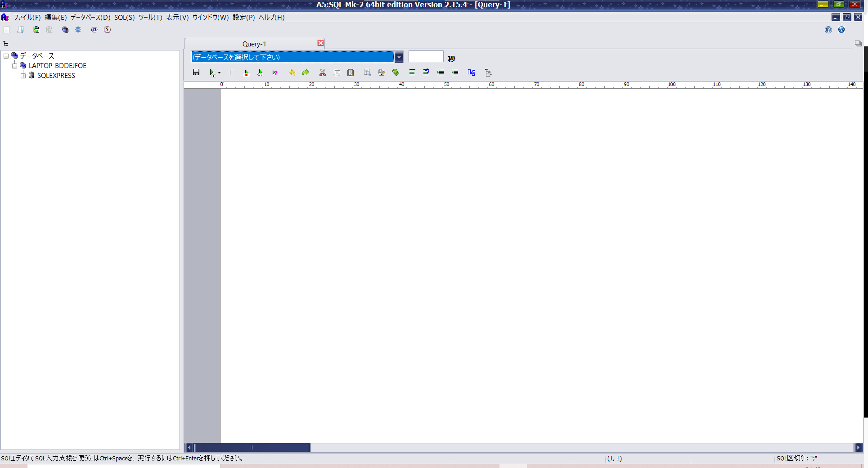This screenshot has width=868, height=468.
Task: Open the 編集(E) menu
Action: tap(56, 18)
